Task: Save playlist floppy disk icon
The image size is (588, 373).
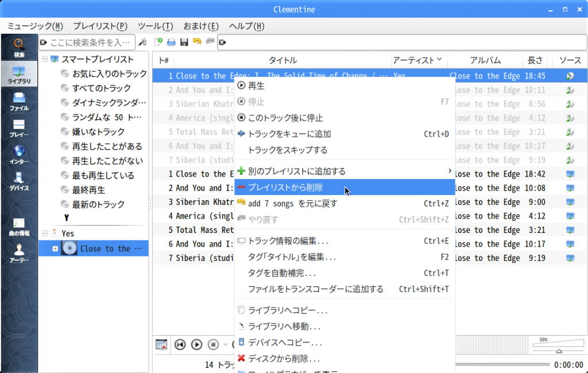Action: (x=184, y=42)
